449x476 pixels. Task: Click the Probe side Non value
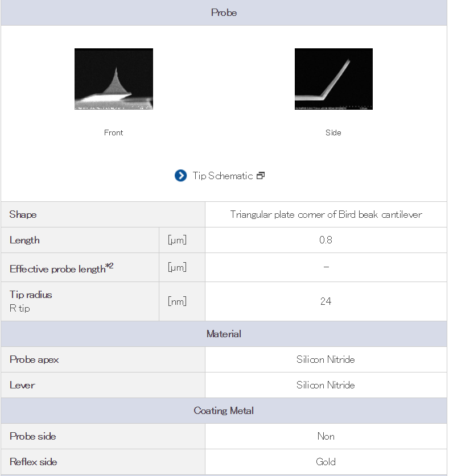(x=326, y=436)
